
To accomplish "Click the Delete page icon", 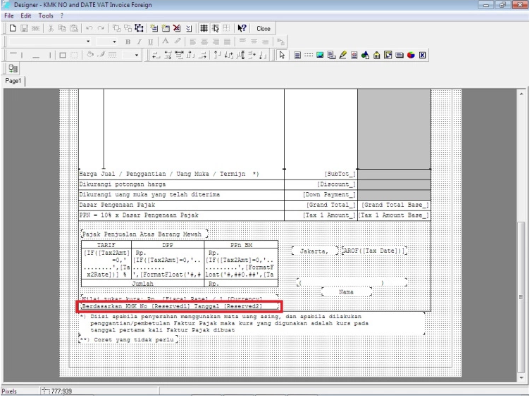I will (x=177, y=29).
